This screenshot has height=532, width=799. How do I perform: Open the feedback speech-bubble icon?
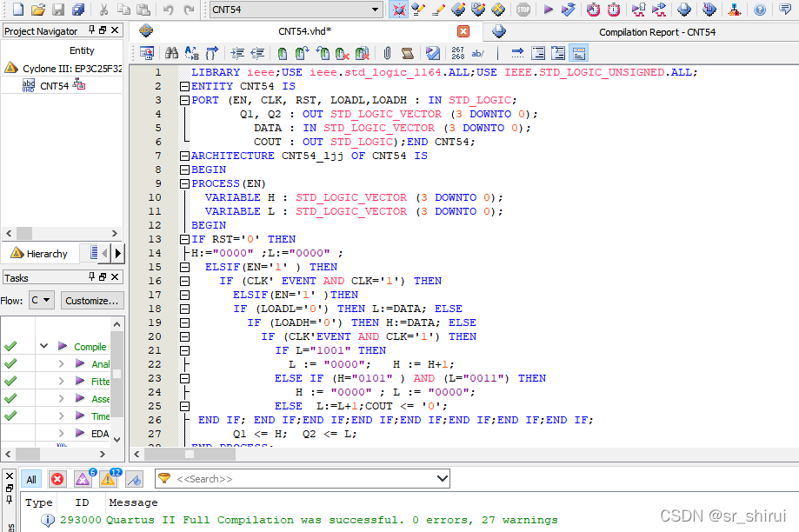click(785, 10)
